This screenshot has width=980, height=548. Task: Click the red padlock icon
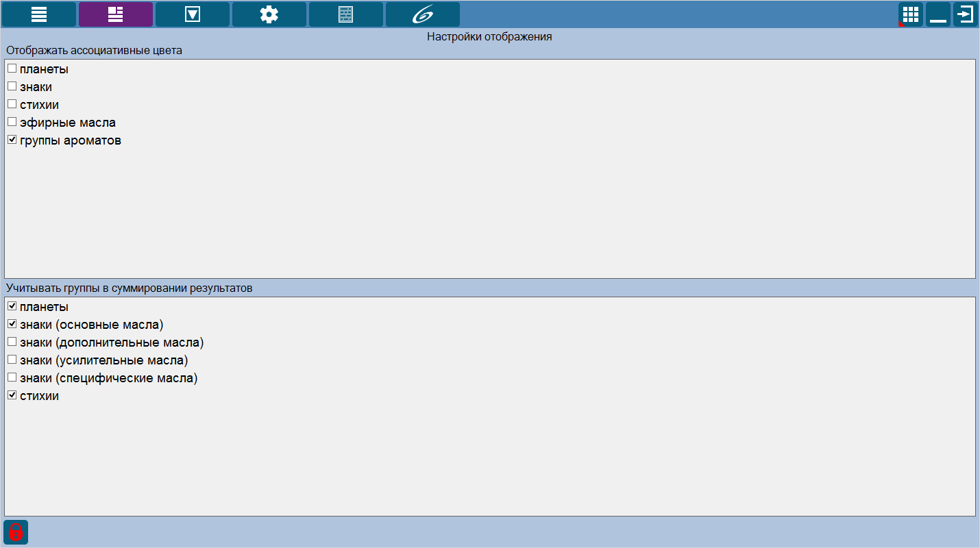pyautogui.click(x=16, y=532)
